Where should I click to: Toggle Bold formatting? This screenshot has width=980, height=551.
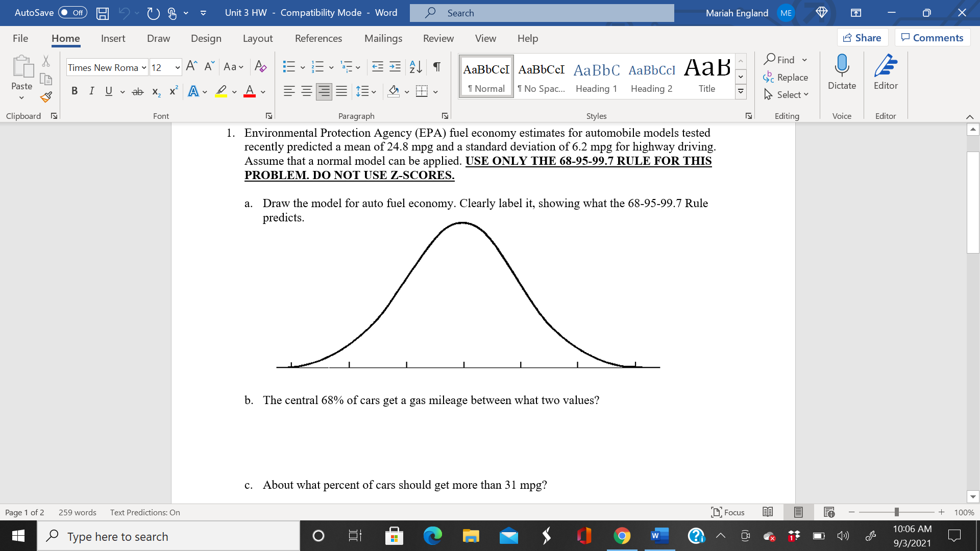tap(75, 91)
